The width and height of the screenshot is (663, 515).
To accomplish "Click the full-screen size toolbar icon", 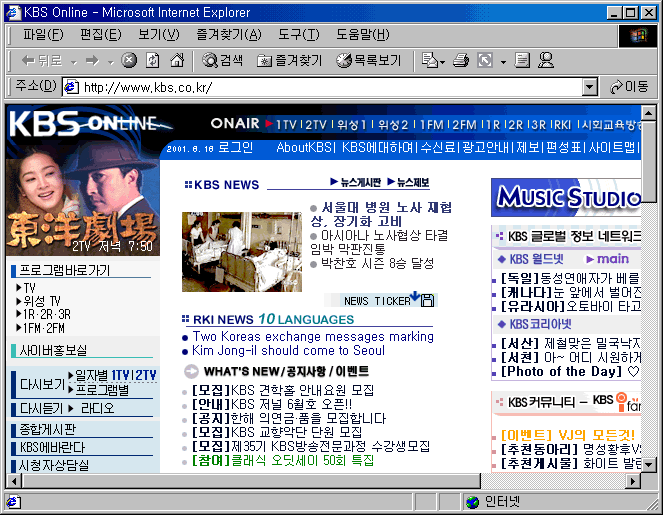I will coord(485,60).
